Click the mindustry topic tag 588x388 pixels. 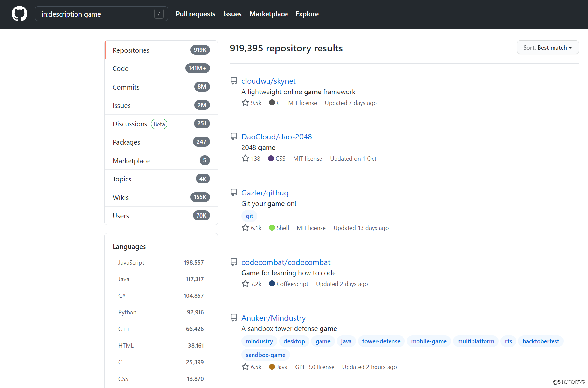(259, 341)
